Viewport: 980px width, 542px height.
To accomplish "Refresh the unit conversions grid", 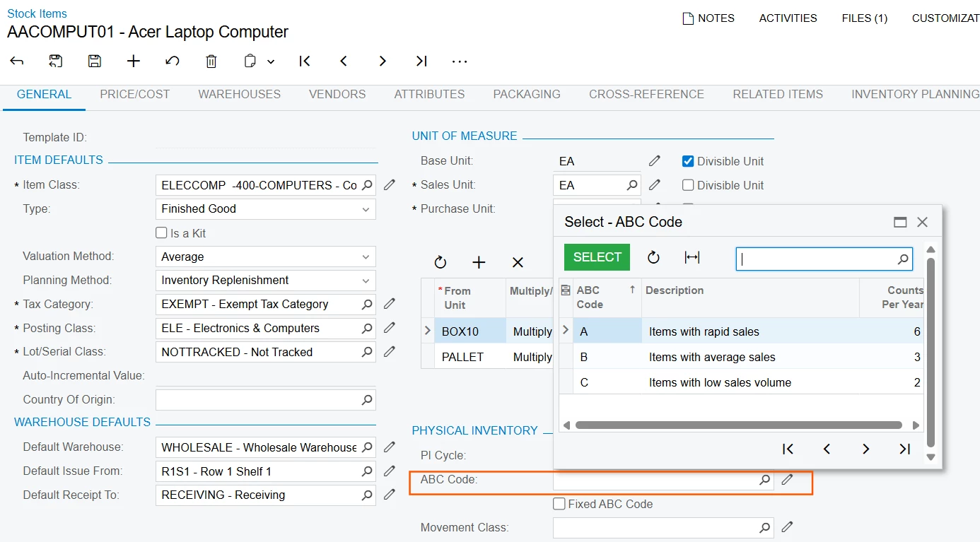I will click(441, 263).
